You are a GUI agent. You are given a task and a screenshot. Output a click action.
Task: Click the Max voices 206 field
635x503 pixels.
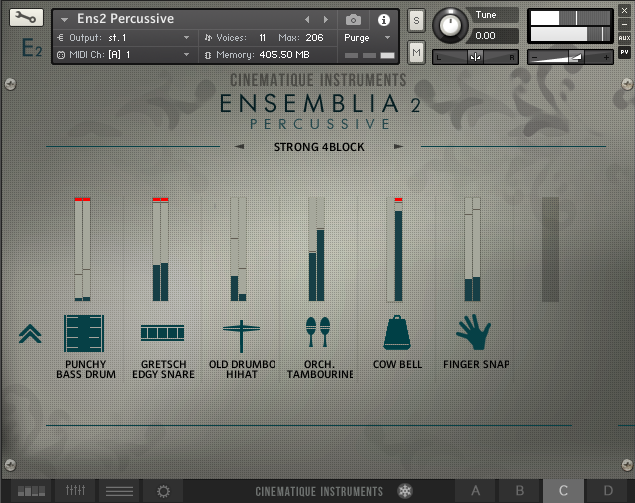point(315,38)
